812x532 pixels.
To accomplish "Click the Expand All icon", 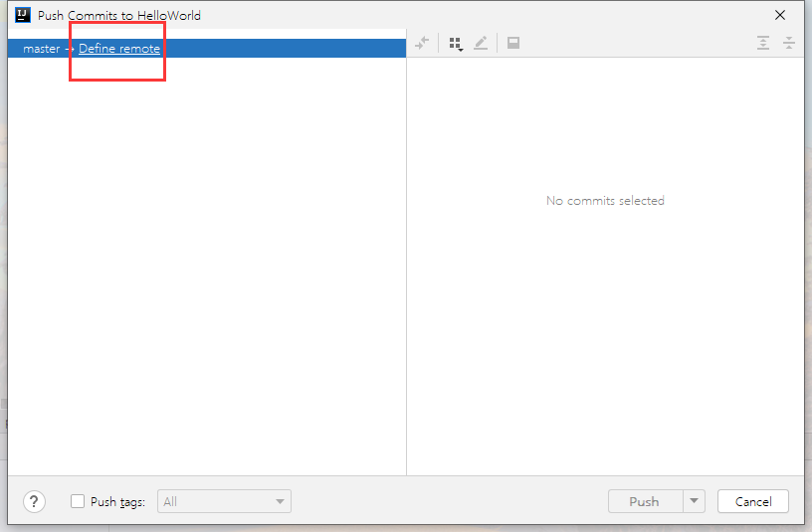I will click(x=763, y=43).
